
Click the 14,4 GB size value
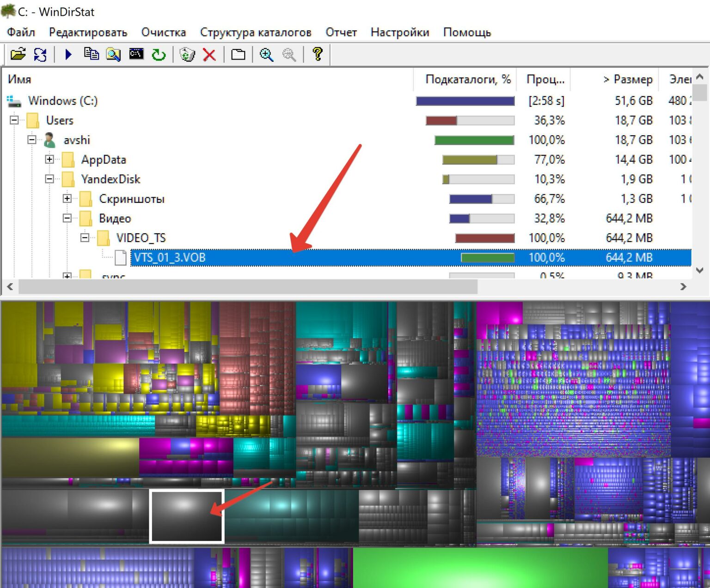coord(633,160)
